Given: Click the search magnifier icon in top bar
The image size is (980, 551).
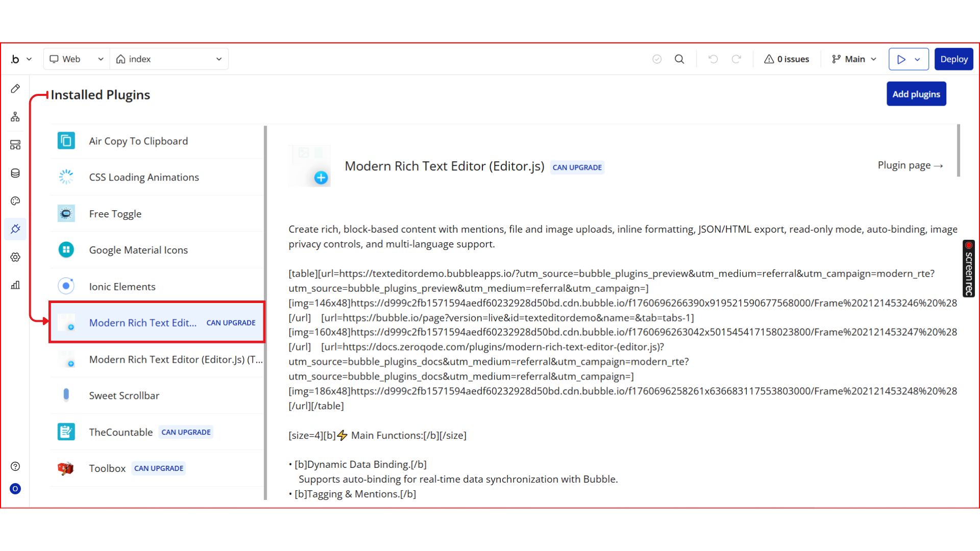Looking at the screenshot, I should coord(679,59).
